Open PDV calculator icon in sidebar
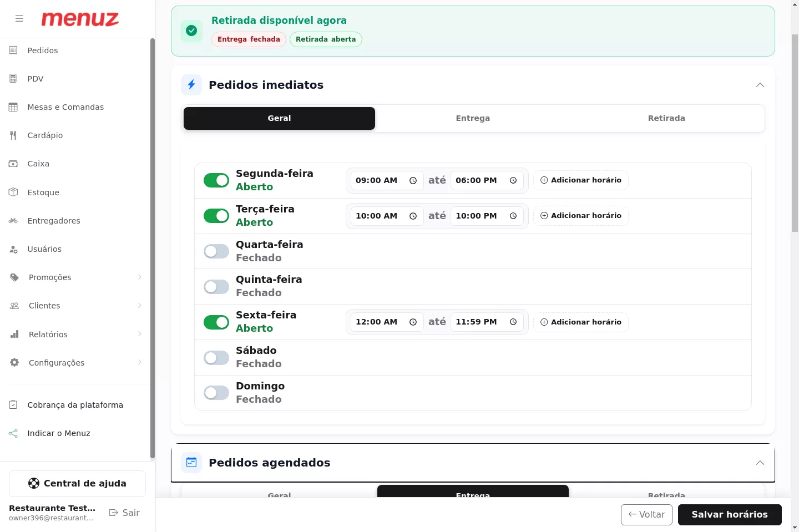Screen dimensions: 799x532 pos(13,79)
